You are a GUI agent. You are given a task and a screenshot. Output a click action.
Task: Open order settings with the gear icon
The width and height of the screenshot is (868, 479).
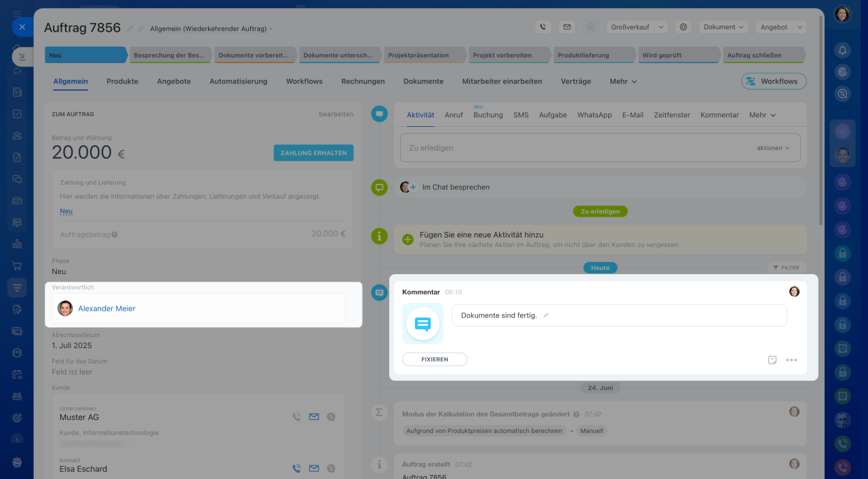pos(684,27)
